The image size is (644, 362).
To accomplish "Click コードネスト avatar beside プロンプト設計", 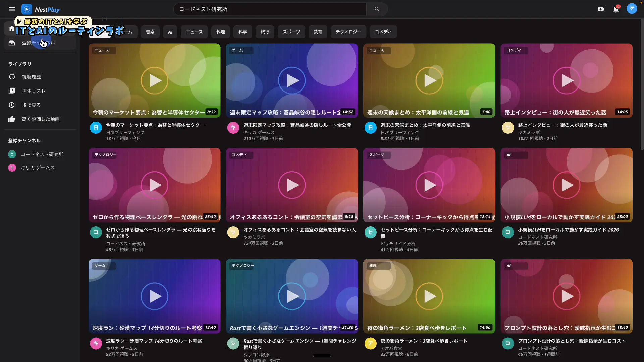I will pyautogui.click(x=508, y=343).
